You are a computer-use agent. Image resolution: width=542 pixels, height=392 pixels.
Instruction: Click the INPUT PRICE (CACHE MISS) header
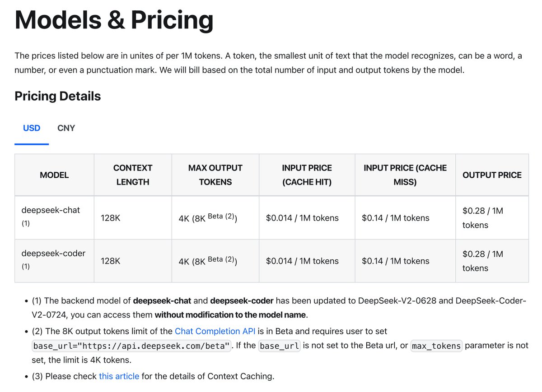[405, 175]
